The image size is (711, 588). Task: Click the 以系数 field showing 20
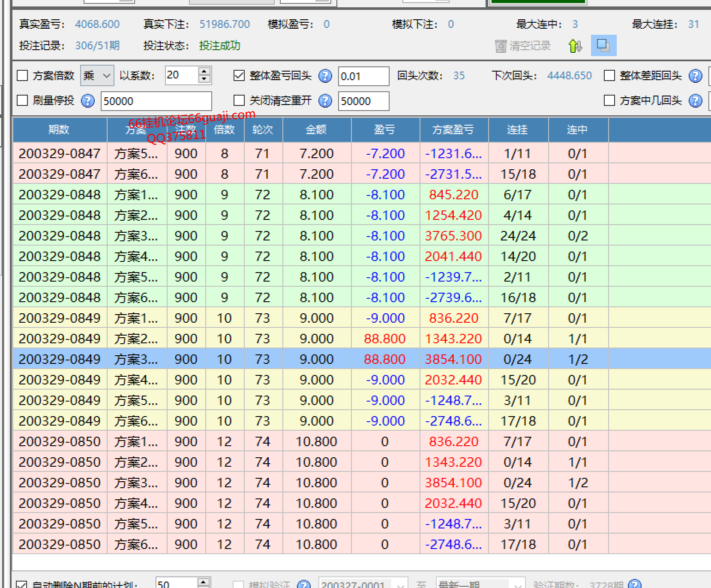coord(182,75)
